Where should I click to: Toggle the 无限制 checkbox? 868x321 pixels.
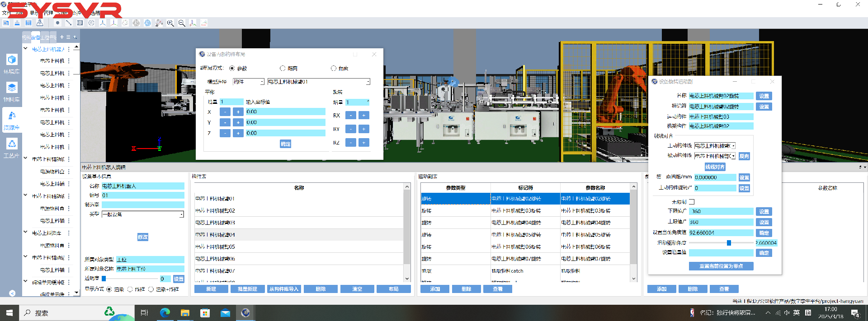pos(692,202)
